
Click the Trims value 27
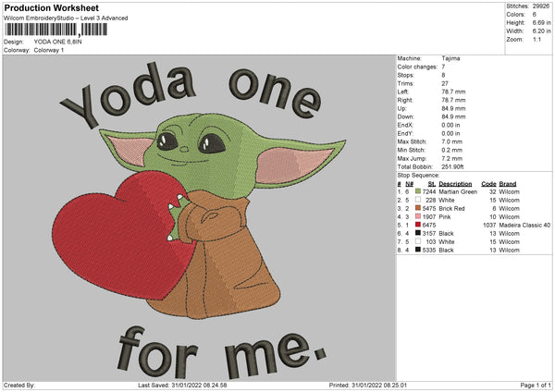pyautogui.click(x=445, y=83)
